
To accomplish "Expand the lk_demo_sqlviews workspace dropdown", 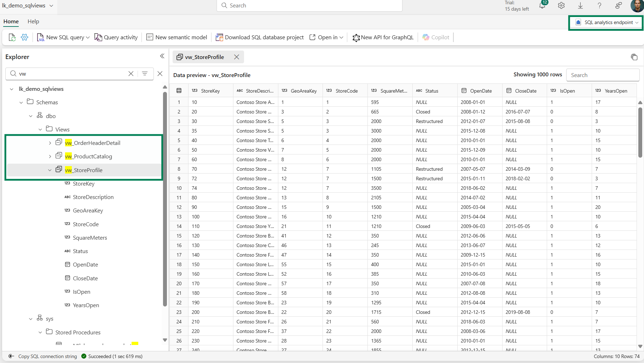I will click(x=52, y=6).
